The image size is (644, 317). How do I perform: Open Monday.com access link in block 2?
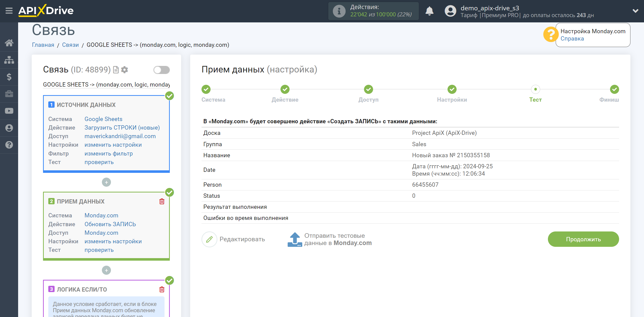coord(101,233)
